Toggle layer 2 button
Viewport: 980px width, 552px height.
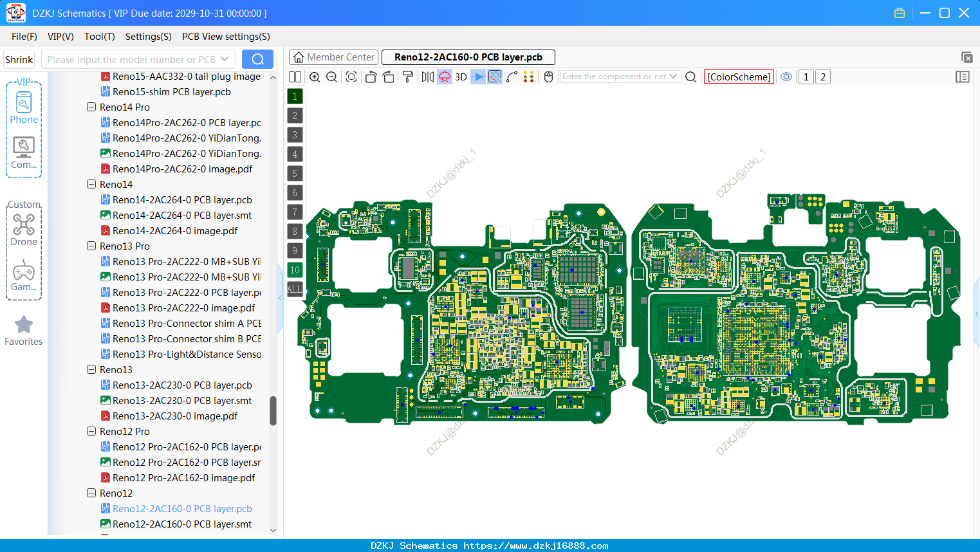click(295, 115)
